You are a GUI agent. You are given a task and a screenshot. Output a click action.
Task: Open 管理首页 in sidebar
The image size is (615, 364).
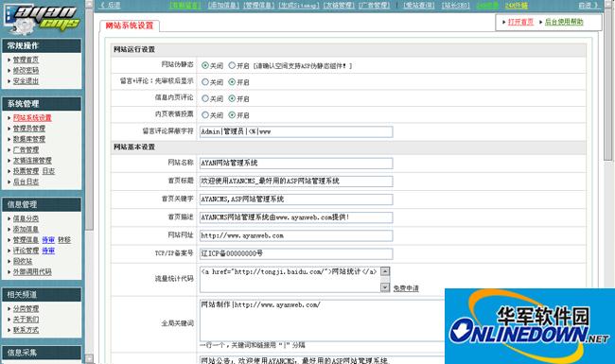[26, 60]
